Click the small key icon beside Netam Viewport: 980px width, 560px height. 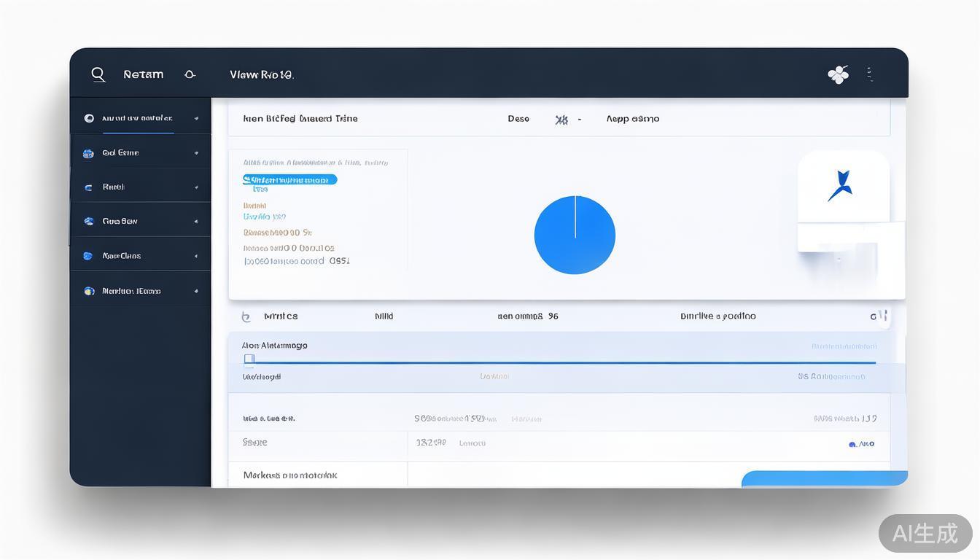tap(190, 74)
